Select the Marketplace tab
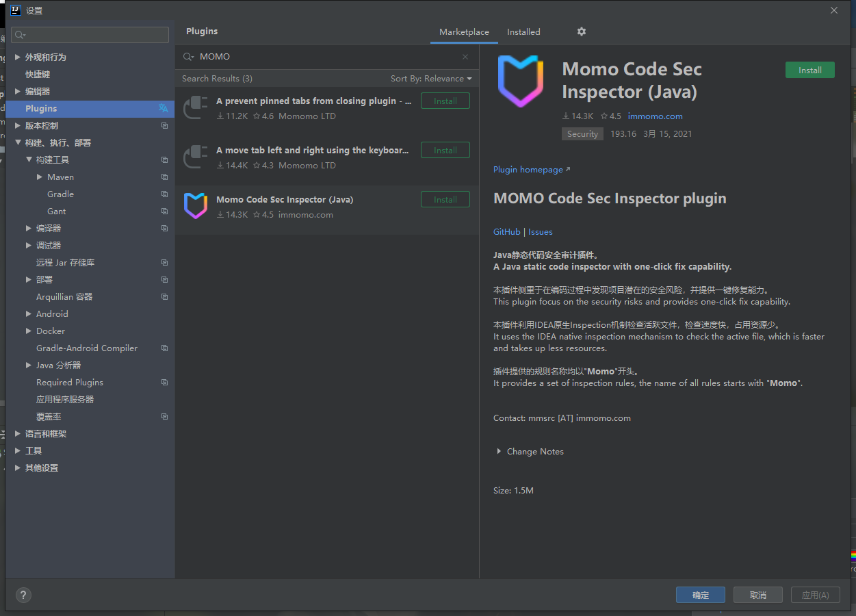This screenshot has height=616, width=856. (x=464, y=32)
